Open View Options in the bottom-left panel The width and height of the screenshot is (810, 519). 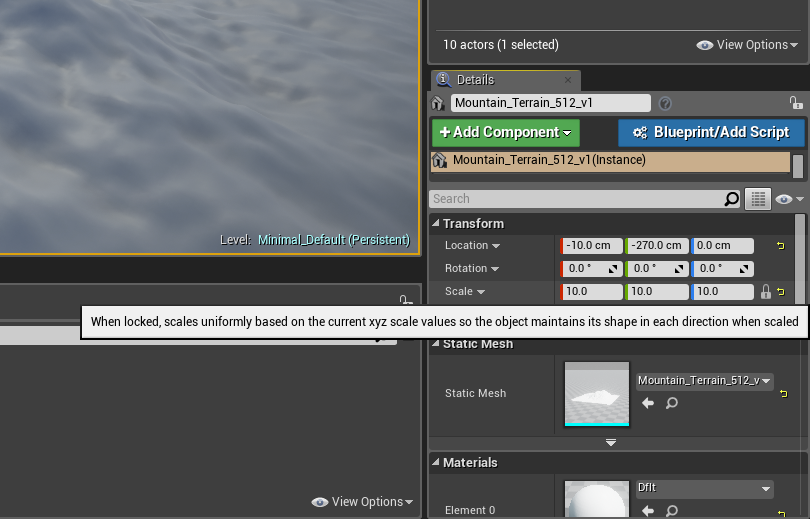click(362, 502)
